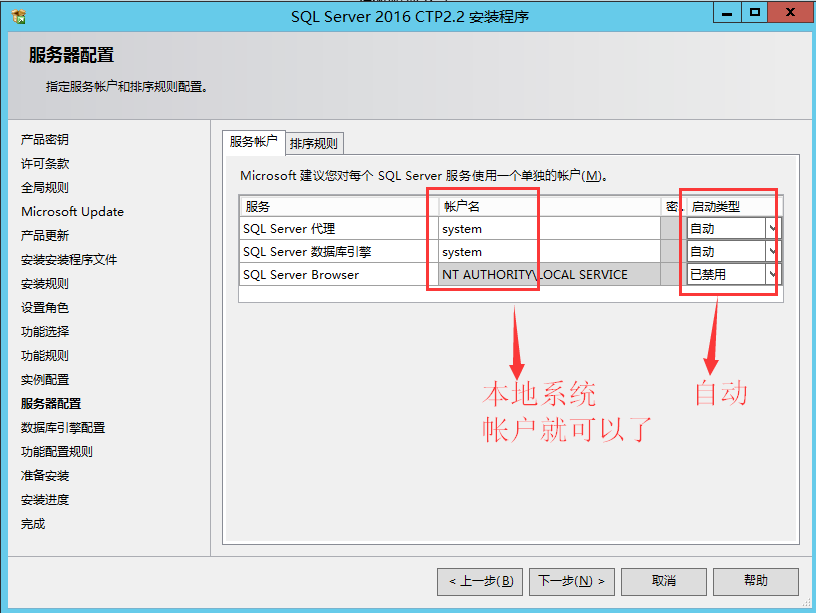Select the 许可条款 step in sidebar
This screenshot has width=816, height=613.
point(45,163)
